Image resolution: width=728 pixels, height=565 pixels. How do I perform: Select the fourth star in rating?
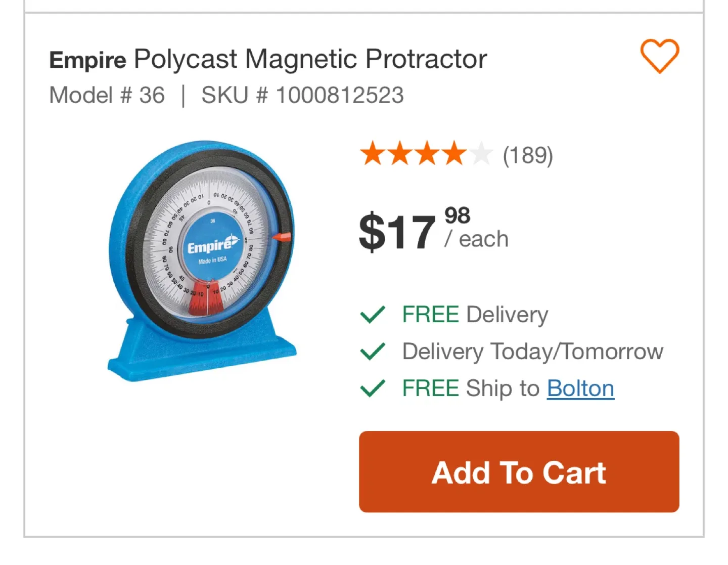pyautogui.click(x=453, y=155)
